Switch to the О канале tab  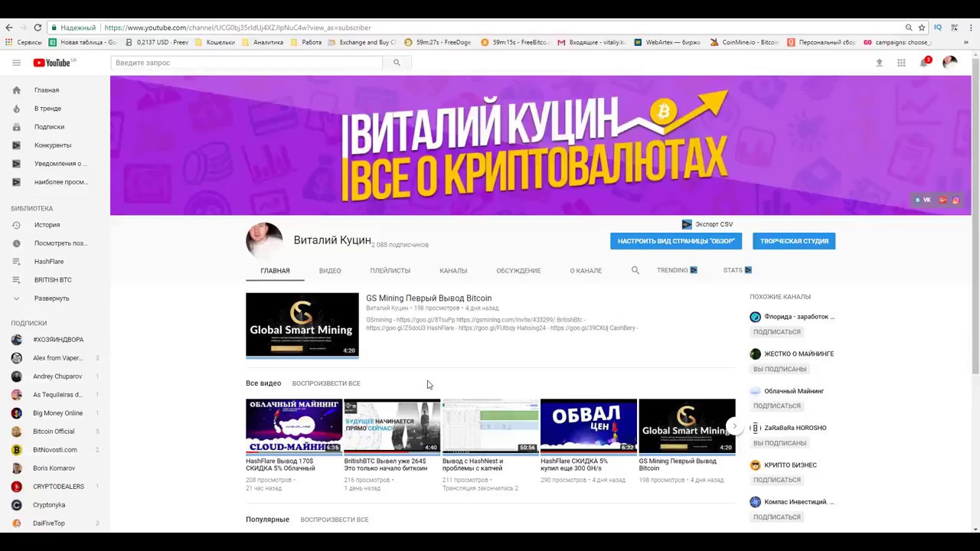pyautogui.click(x=586, y=271)
